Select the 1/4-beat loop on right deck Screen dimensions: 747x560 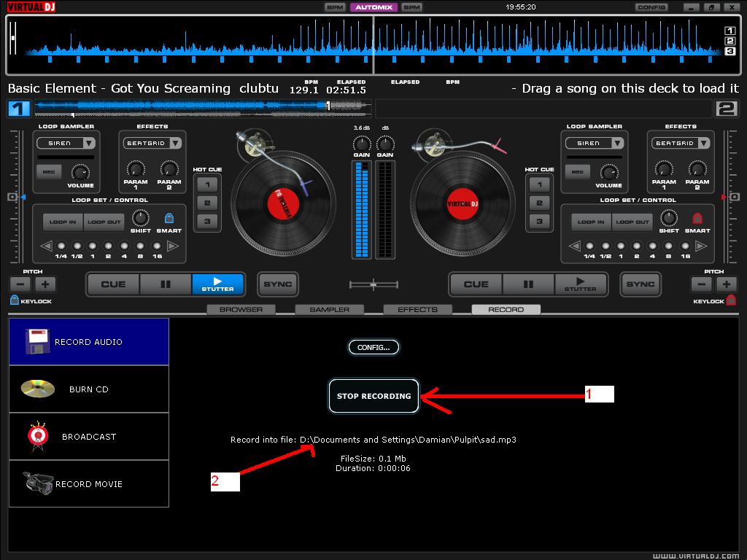coord(589,246)
